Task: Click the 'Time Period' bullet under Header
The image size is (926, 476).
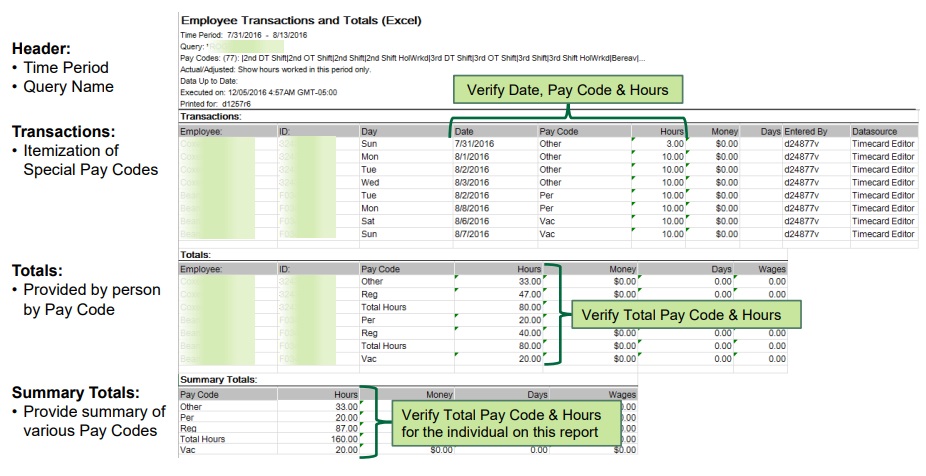Action: (67, 68)
